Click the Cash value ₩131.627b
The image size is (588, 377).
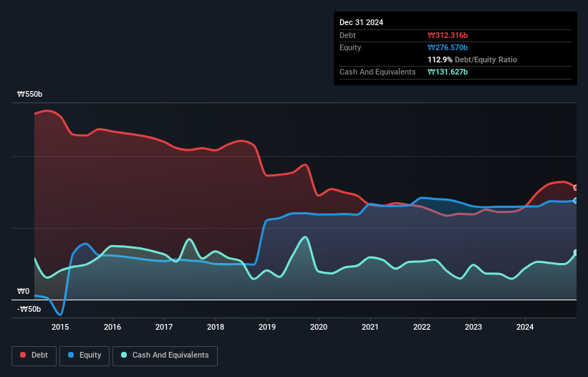click(x=448, y=72)
